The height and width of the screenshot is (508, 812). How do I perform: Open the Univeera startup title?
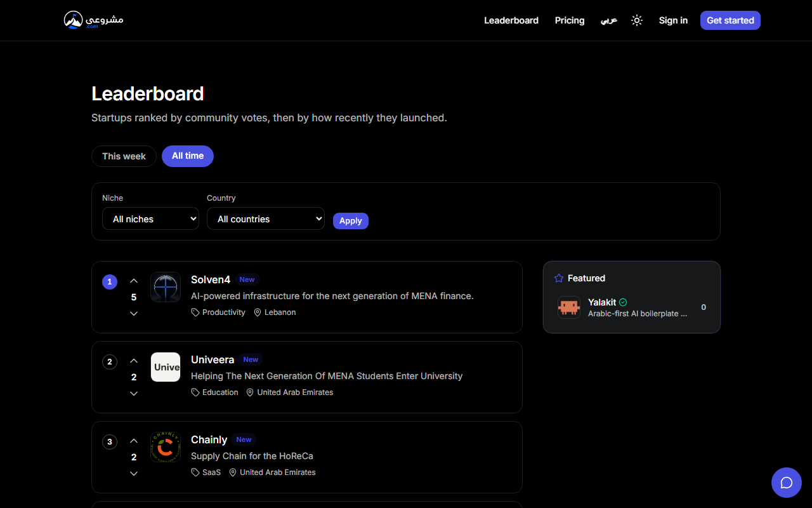(x=213, y=359)
